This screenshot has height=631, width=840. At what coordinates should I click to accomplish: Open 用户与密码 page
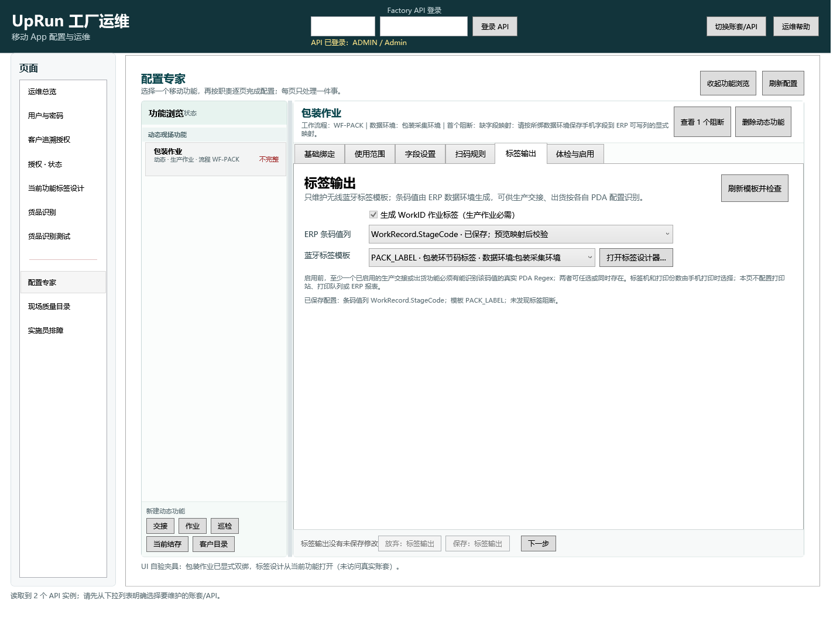[63, 116]
